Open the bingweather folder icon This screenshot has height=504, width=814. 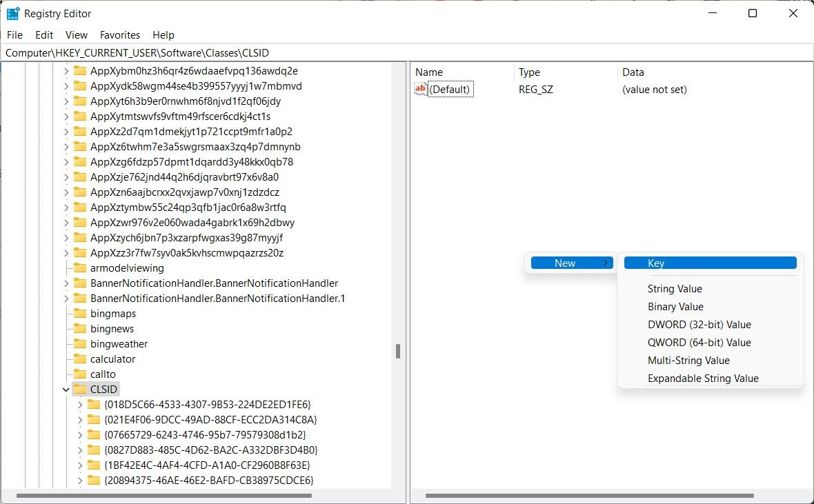tap(81, 343)
